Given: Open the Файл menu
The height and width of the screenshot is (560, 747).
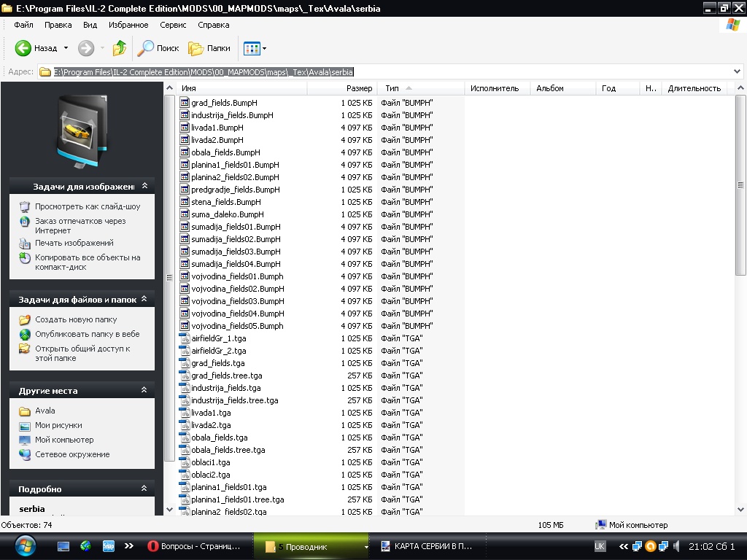Looking at the screenshot, I should (x=23, y=25).
